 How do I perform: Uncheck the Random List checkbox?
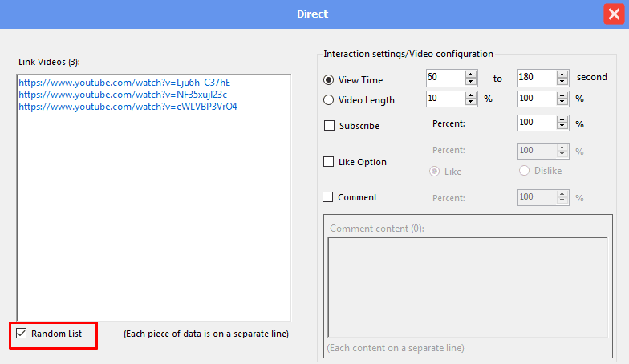click(x=21, y=334)
